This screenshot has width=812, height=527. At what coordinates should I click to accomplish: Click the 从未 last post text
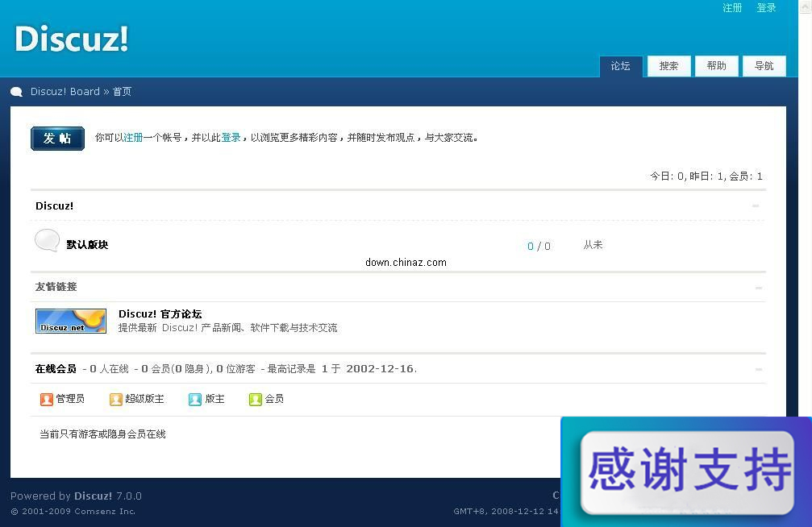click(593, 245)
